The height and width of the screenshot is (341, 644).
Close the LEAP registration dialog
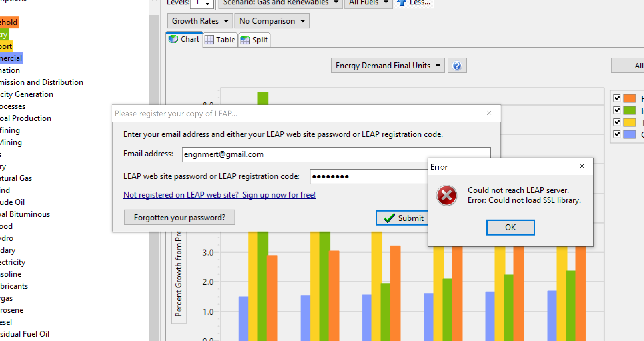[489, 113]
